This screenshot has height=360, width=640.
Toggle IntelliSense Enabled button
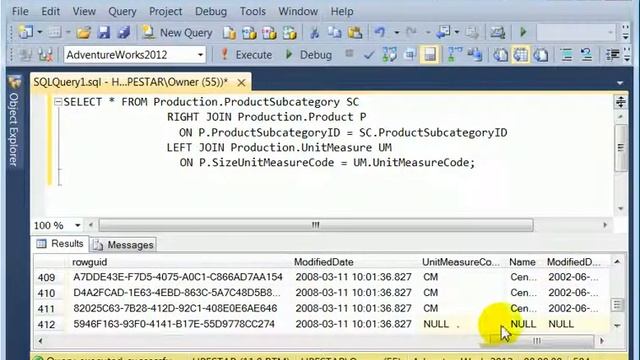(430, 55)
